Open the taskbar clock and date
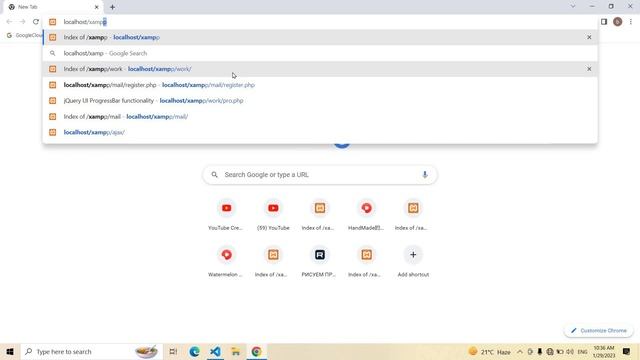 (x=604, y=351)
